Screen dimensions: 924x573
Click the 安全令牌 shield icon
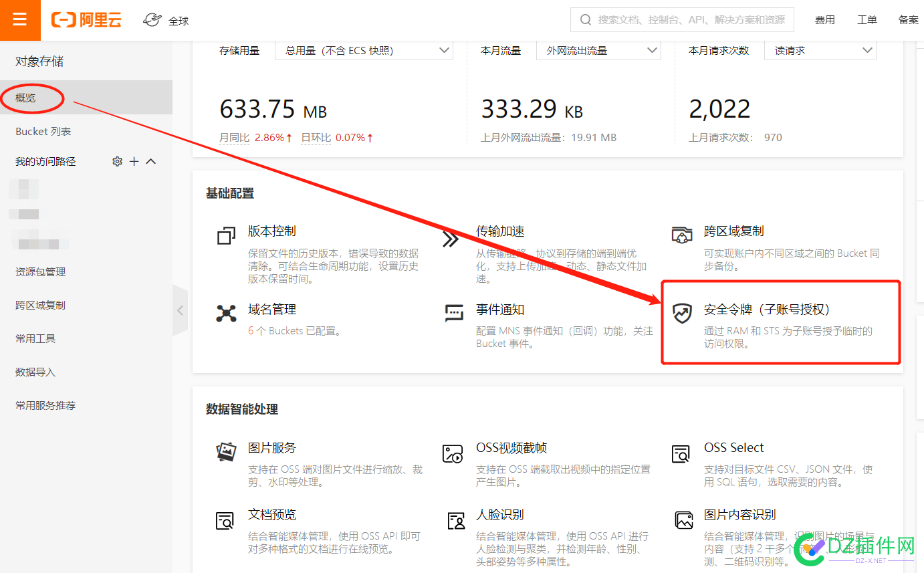682,313
